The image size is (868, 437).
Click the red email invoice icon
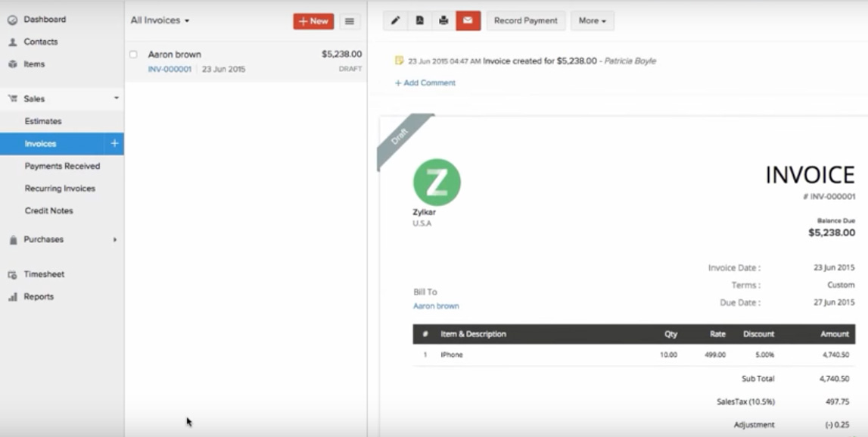coord(468,21)
